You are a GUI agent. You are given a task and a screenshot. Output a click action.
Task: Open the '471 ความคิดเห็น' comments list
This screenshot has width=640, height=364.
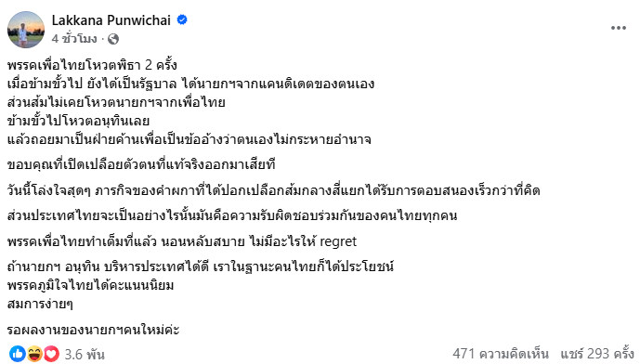(501, 354)
